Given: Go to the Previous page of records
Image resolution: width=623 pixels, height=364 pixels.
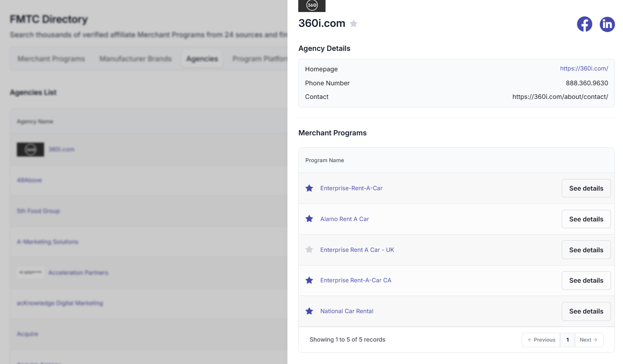Looking at the screenshot, I should (x=541, y=340).
